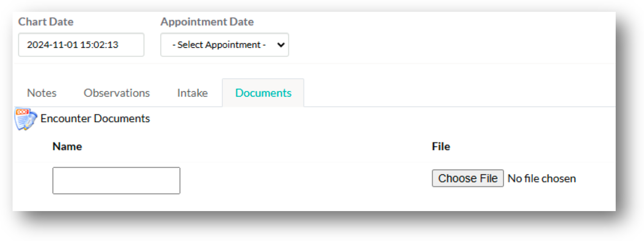Click the Name column header
Viewport: 644px width, 241px height.
[x=67, y=146]
